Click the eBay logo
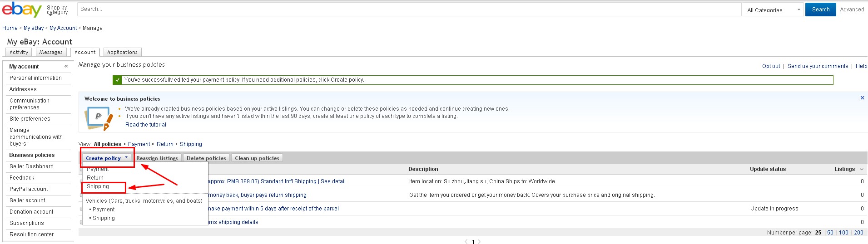 point(21,10)
